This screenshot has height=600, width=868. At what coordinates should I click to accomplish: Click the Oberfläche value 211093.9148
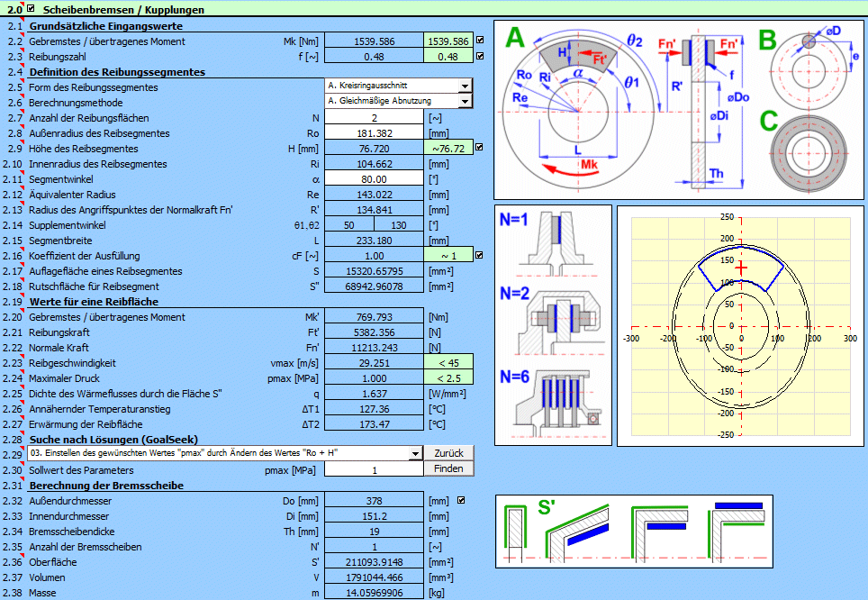coord(375,562)
